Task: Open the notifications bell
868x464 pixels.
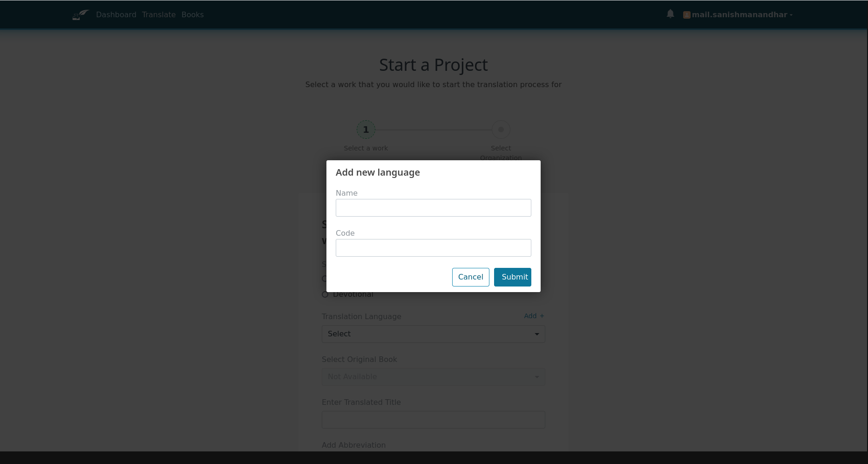Action: tap(670, 14)
